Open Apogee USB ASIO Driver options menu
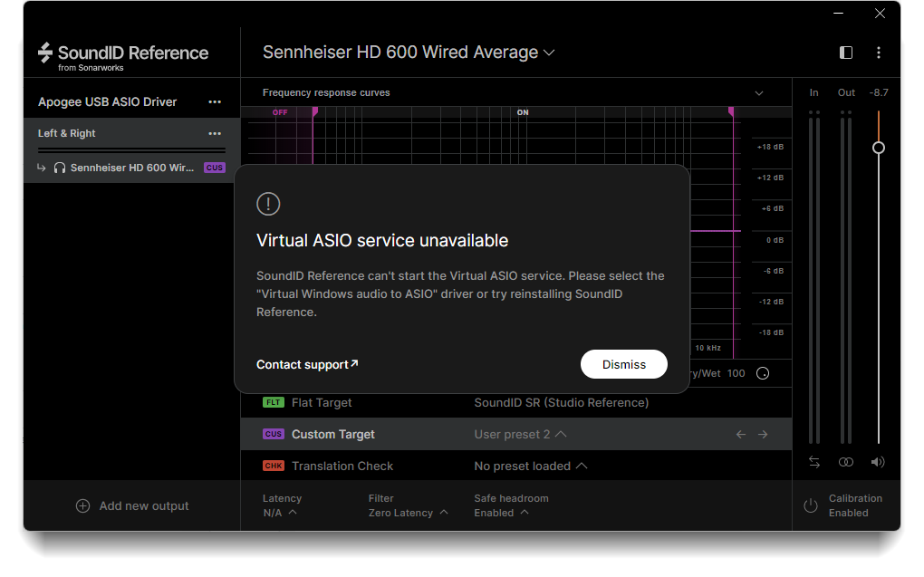This screenshot has height=577, width=924. (215, 102)
